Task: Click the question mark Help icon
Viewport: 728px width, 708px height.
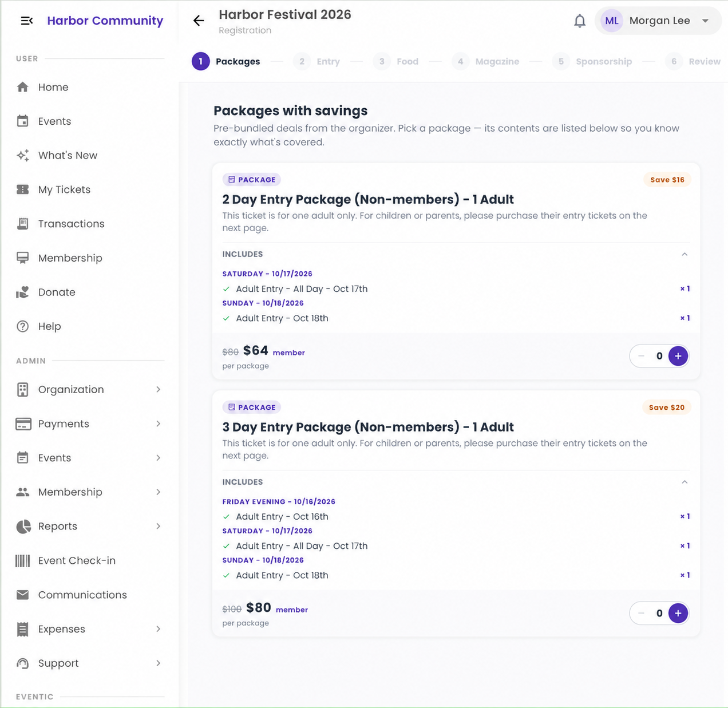Action: [23, 326]
